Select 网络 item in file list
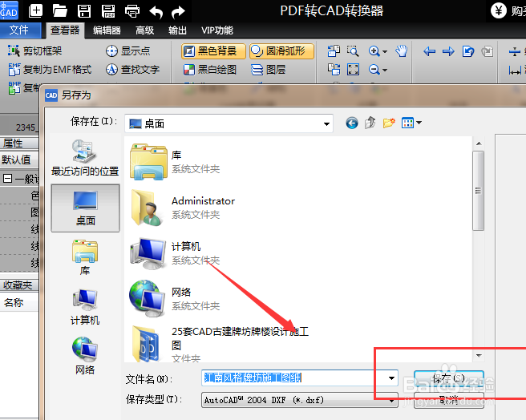 click(x=175, y=298)
